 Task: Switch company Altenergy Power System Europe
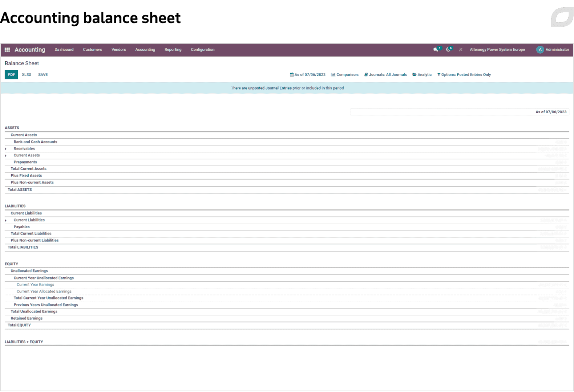497,50
